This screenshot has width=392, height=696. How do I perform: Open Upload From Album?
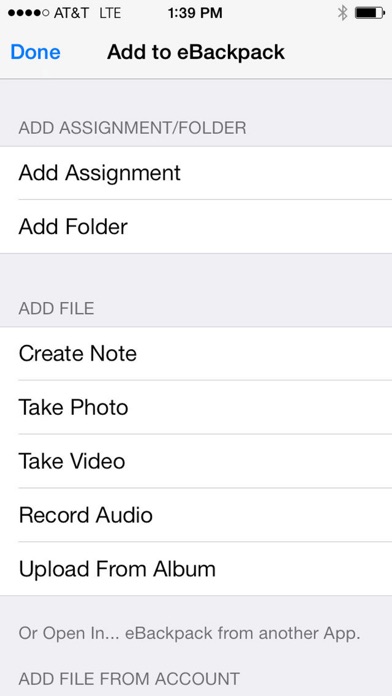(196, 569)
